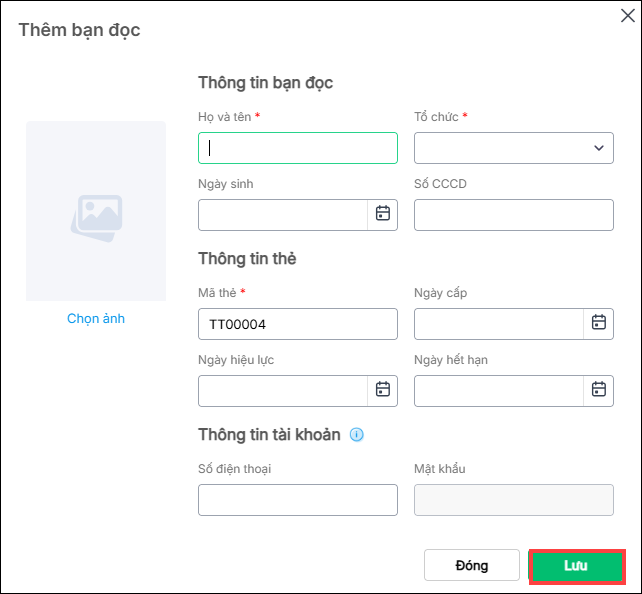Click the Mã thẻ field with TT00004
Viewport: 642px width, 594px height.
point(298,323)
